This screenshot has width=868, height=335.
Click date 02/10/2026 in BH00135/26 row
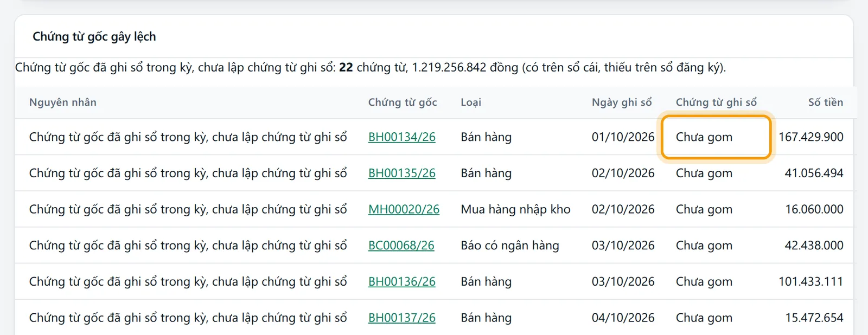(623, 173)
